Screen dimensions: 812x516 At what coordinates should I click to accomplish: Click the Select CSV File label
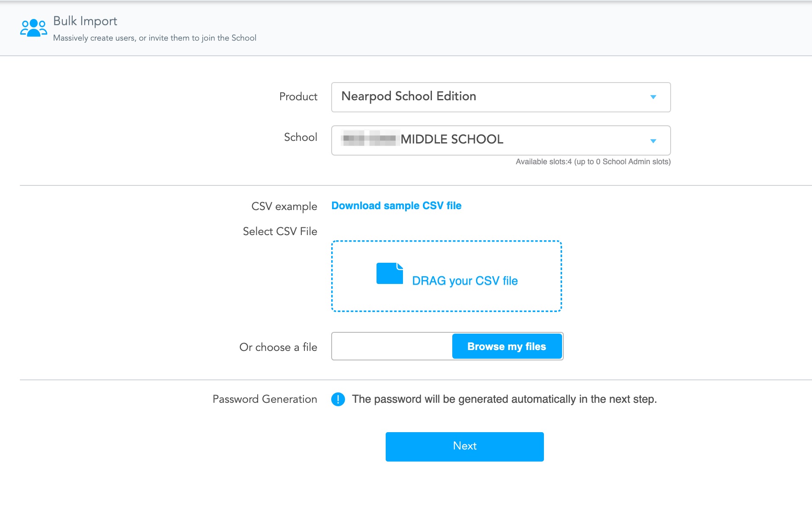point(280,232)
